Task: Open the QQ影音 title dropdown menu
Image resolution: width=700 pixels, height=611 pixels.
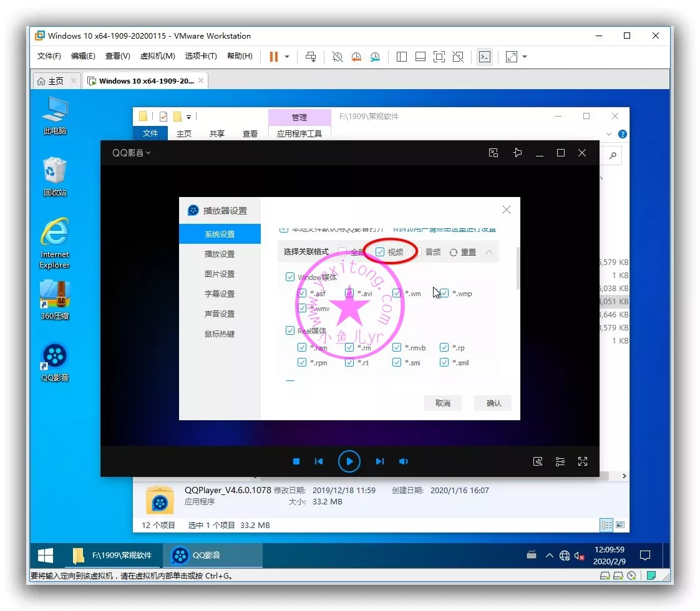Action: 132,153
